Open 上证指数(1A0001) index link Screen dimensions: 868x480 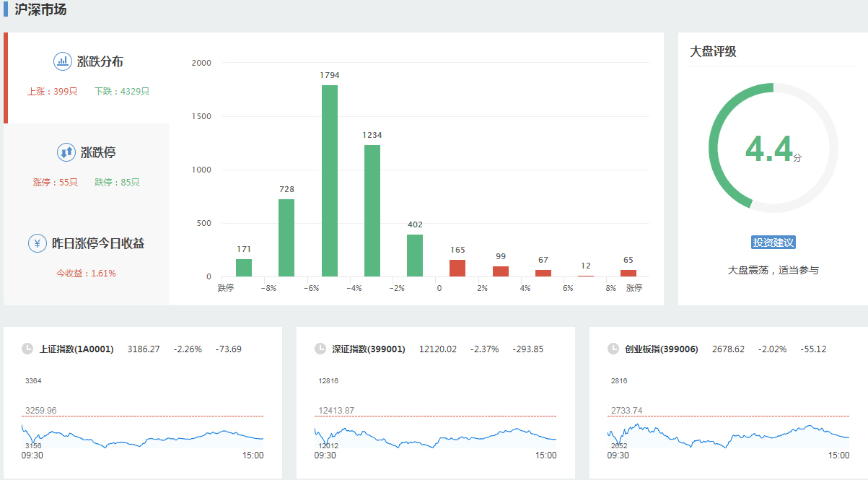(76, 349)
